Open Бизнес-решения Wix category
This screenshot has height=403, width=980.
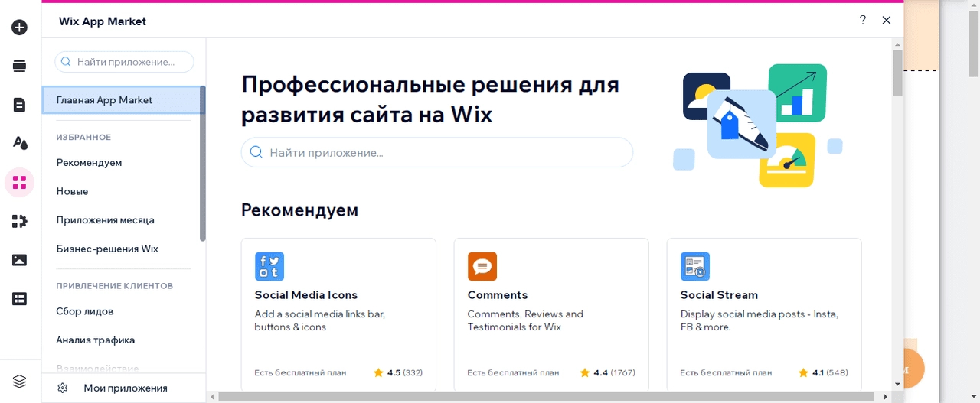pos(107,249)
